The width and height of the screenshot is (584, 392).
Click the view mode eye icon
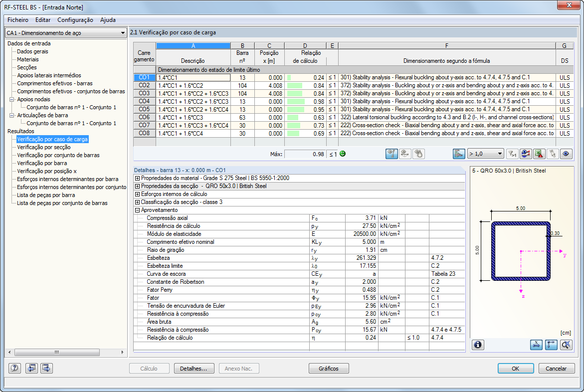(566, 154)
